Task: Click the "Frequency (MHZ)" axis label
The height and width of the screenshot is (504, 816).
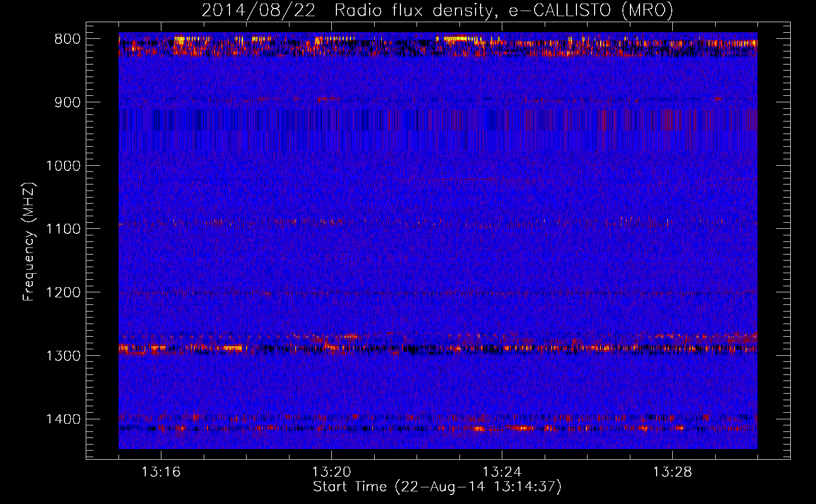Action: coord(29,242)
